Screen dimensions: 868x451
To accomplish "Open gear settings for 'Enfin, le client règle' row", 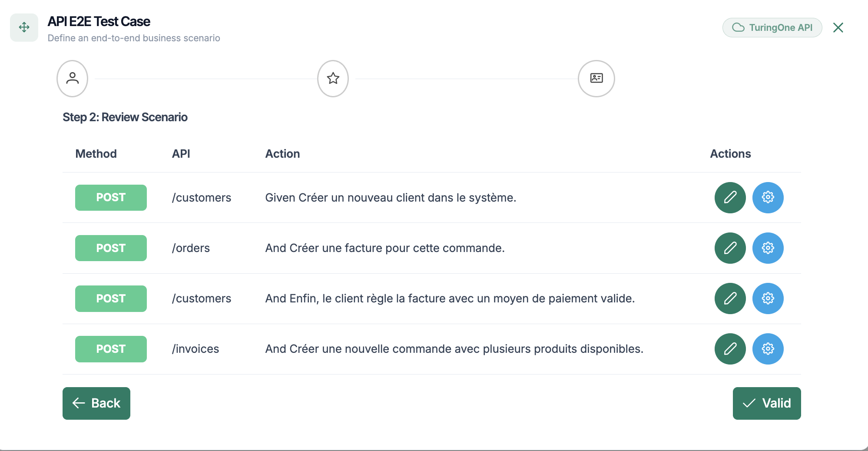I will 768,298.
